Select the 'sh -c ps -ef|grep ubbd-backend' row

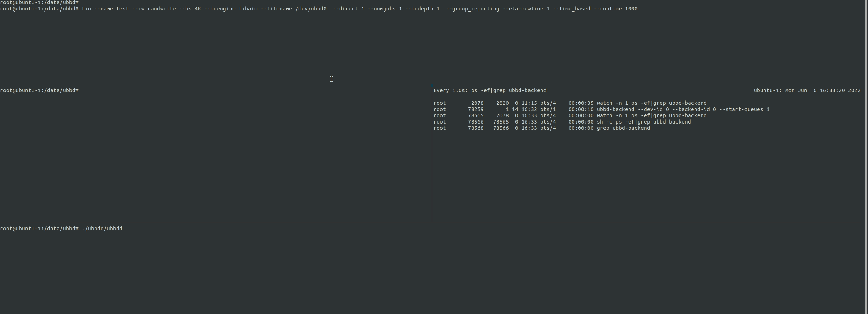pos(562,122)
